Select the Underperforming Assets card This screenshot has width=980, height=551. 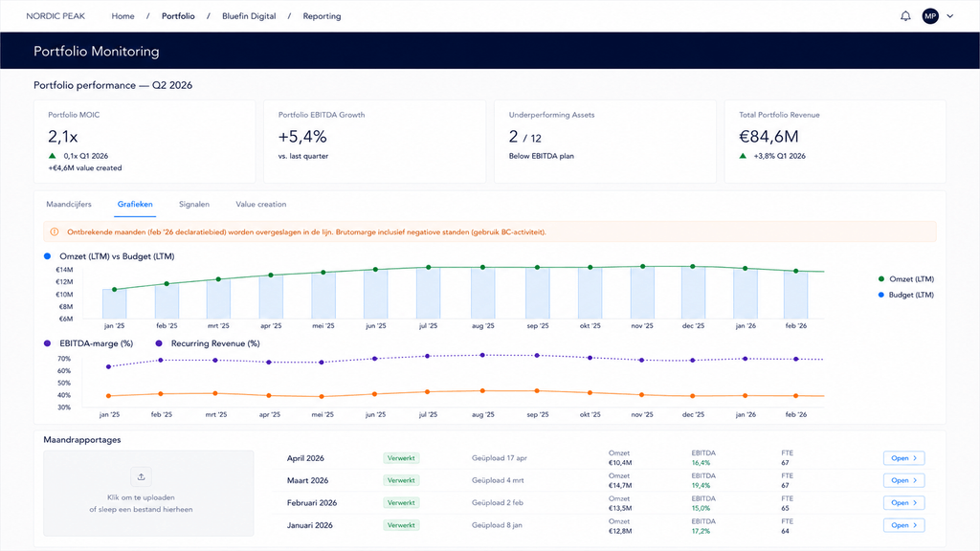pos(605,142)
